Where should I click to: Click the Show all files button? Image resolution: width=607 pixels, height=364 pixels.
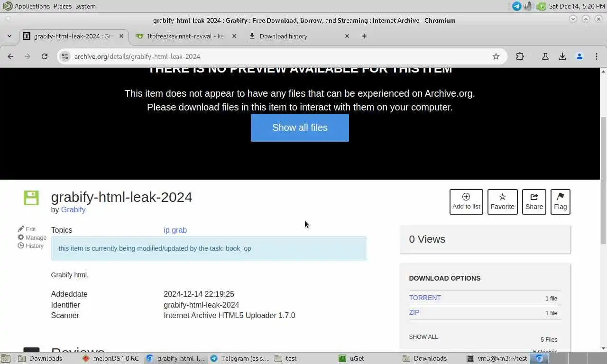click(300, 127)
